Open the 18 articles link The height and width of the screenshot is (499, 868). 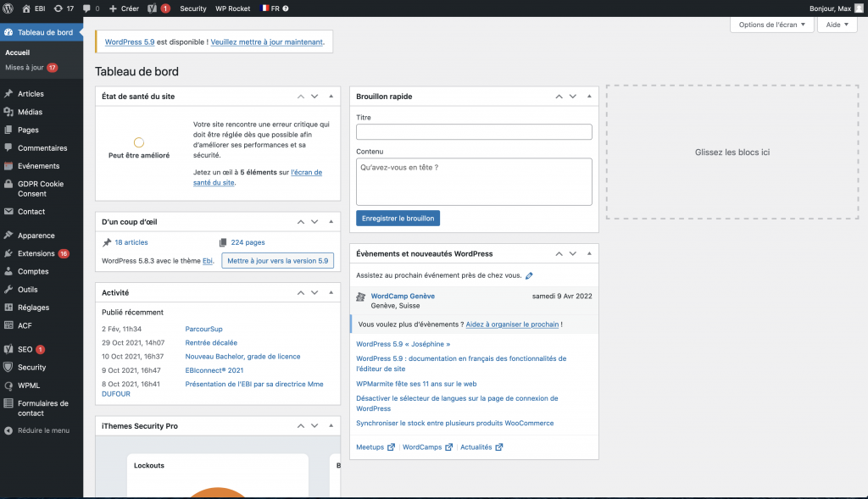(131, 242)
